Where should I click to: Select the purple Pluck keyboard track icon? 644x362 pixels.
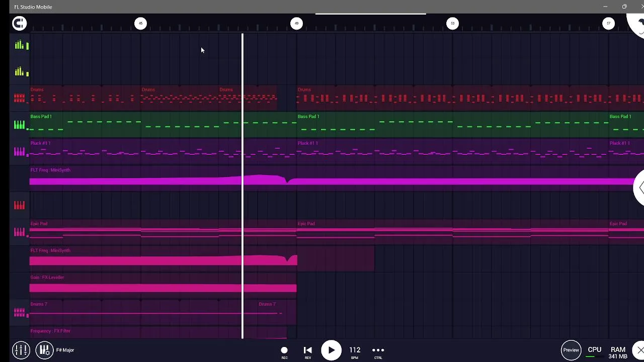[19, 152]
